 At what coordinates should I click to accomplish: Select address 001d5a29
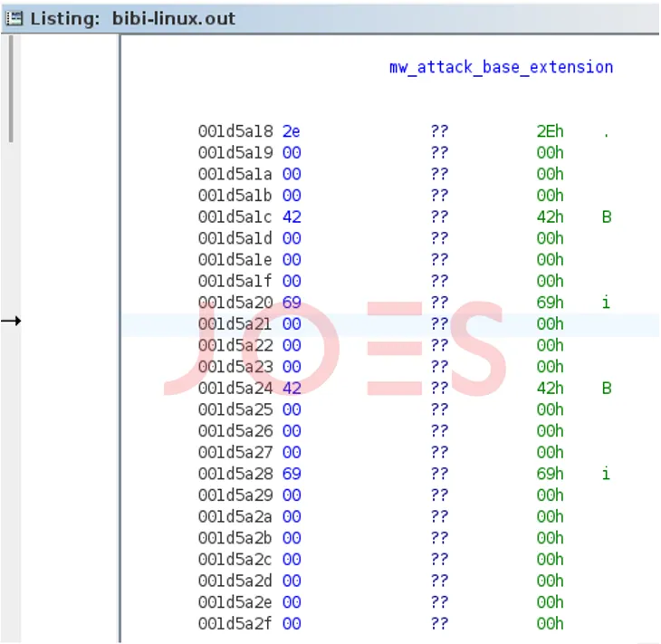[x=235, y=495]
